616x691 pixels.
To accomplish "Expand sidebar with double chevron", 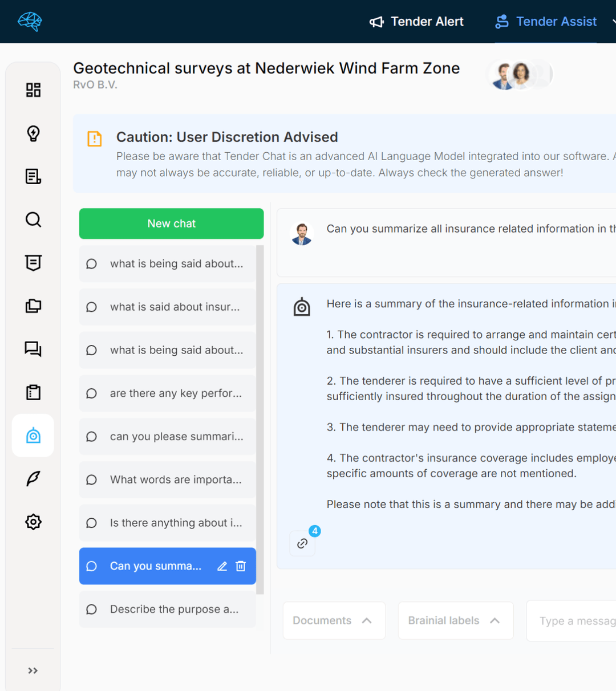I will [33, 670].
